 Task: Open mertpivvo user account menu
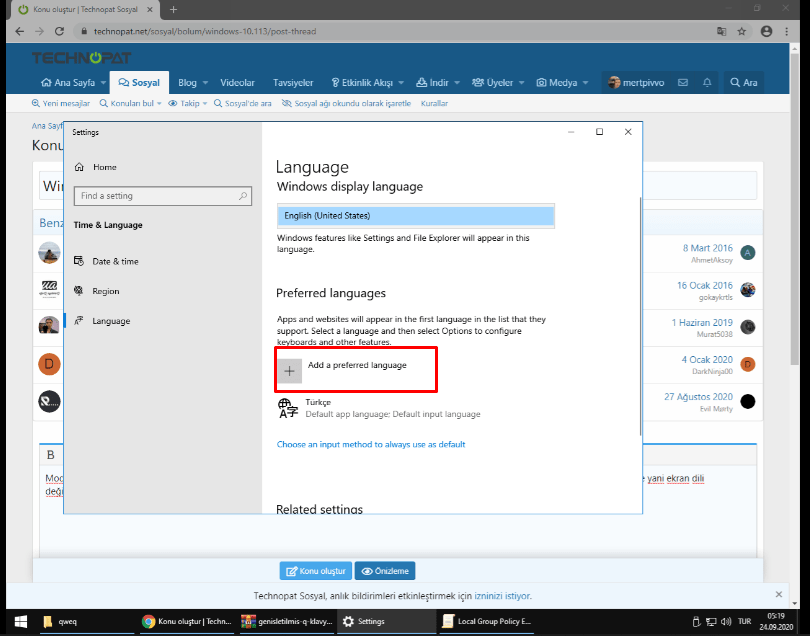click(x=636, y=83)
